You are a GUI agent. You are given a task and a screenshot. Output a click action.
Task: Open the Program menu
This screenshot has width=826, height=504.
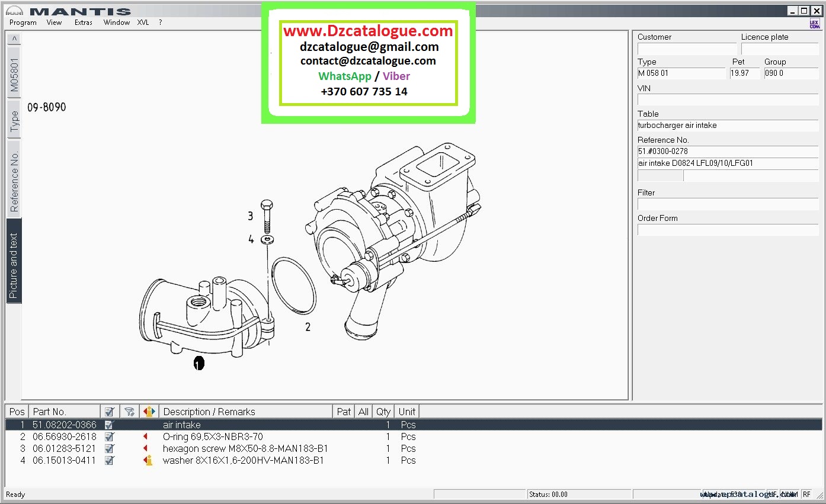click(x=23, y=23)
